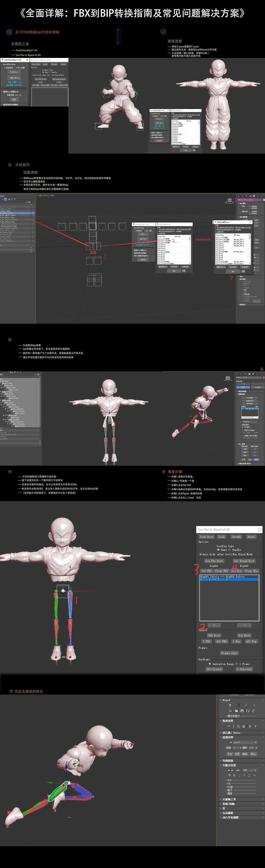Select Name loading type in large Sox panel
This screenshot has width=265, height=868.
click(x=218, y=550)
